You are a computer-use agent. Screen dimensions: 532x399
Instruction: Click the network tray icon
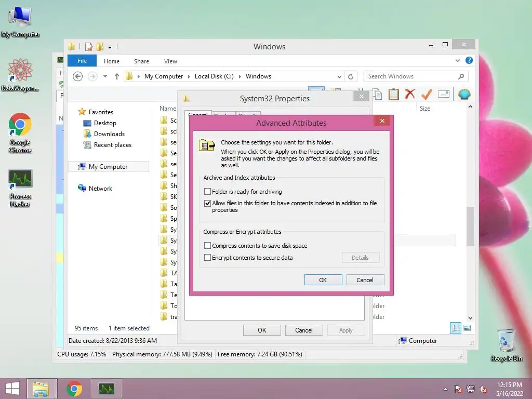pos(471,389)
